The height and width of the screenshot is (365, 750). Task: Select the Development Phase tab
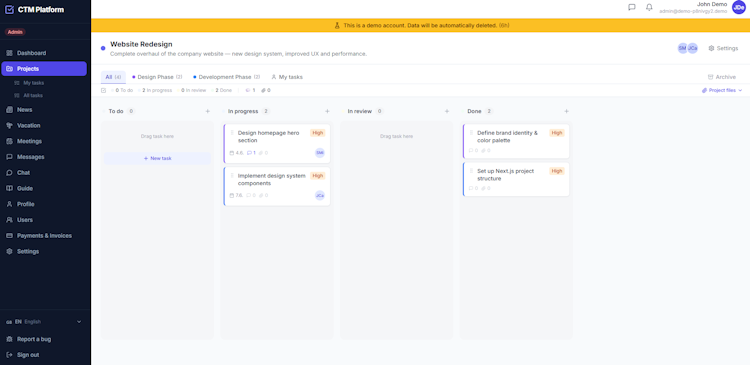point(227,77)
